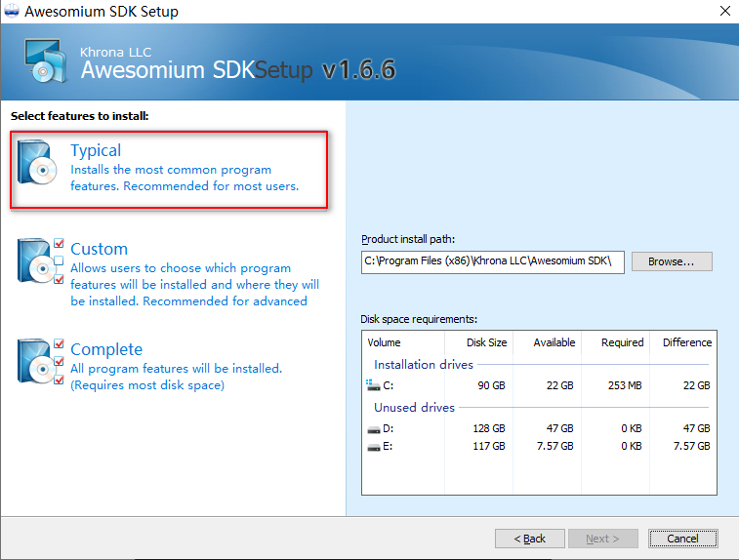
Task: Choose the Complete install option title
Action: (106, 349)
